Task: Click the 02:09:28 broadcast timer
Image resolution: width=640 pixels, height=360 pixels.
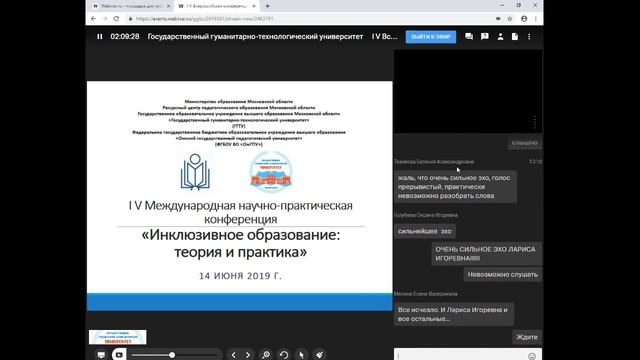Action: coord(125,37)
